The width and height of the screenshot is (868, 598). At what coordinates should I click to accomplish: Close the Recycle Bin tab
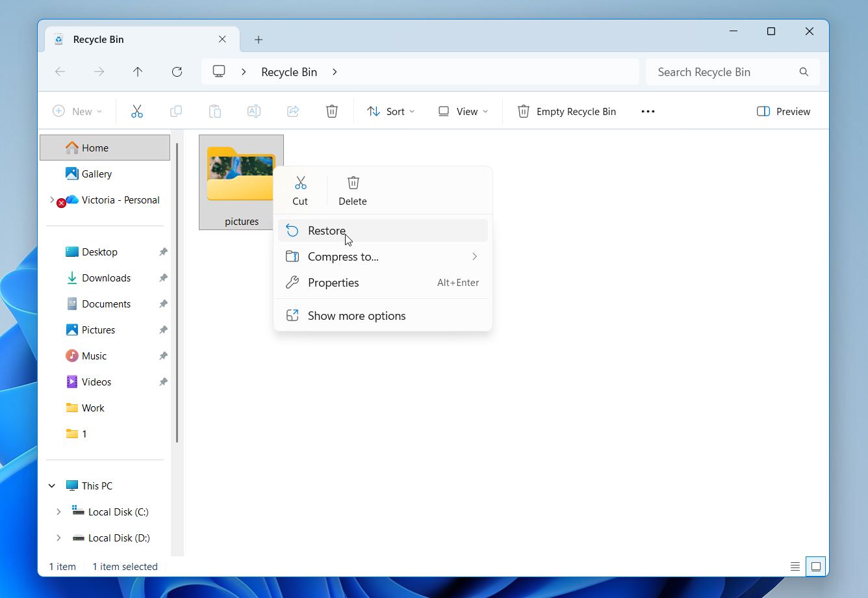pyautogui.click(x=222, y=39)
